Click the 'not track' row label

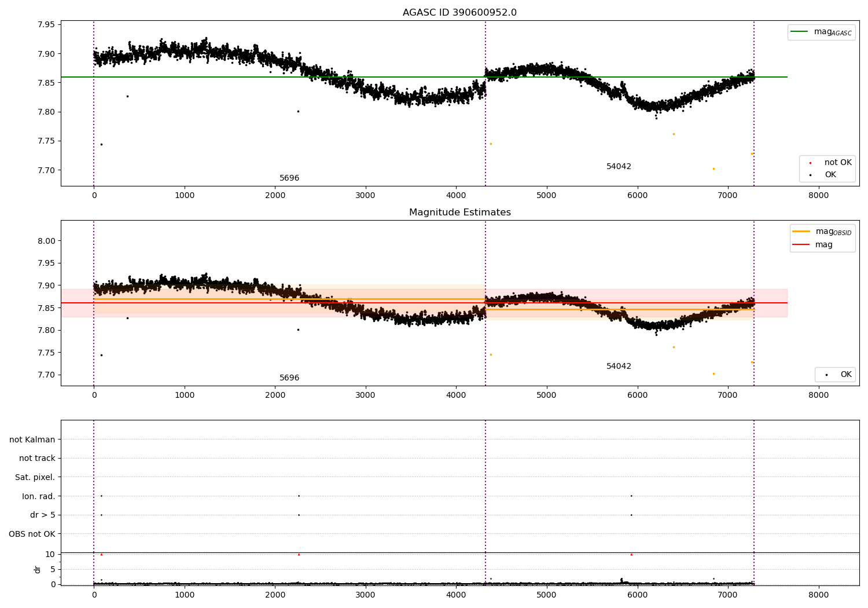(37, 459)
